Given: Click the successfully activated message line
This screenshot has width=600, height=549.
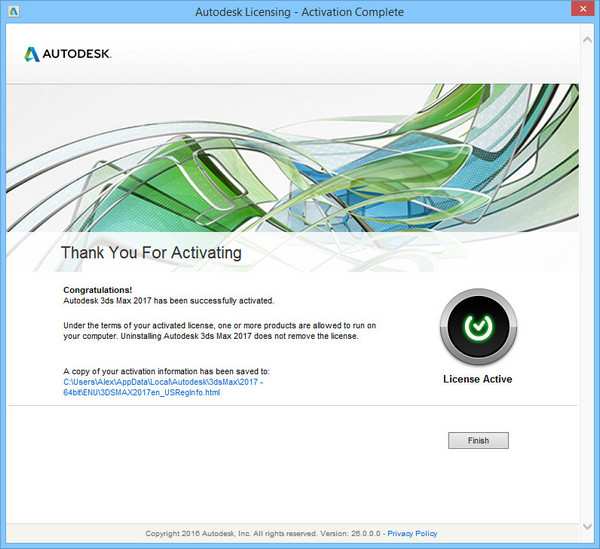Looking at the screenshot, I should point(168,300).
